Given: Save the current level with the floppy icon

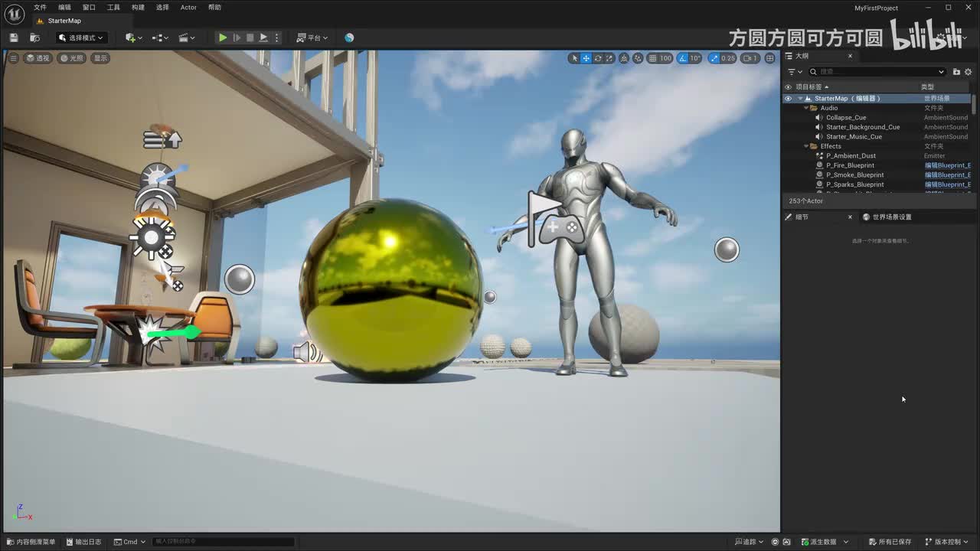Looking at the screenshot, I should coord(14,37).
